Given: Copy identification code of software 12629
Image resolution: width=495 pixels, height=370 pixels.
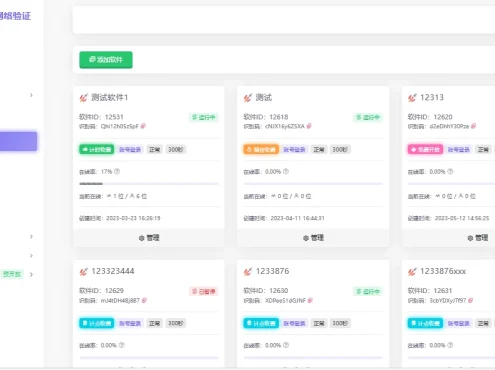Looking at the screenshot, I should coord(144,300).
